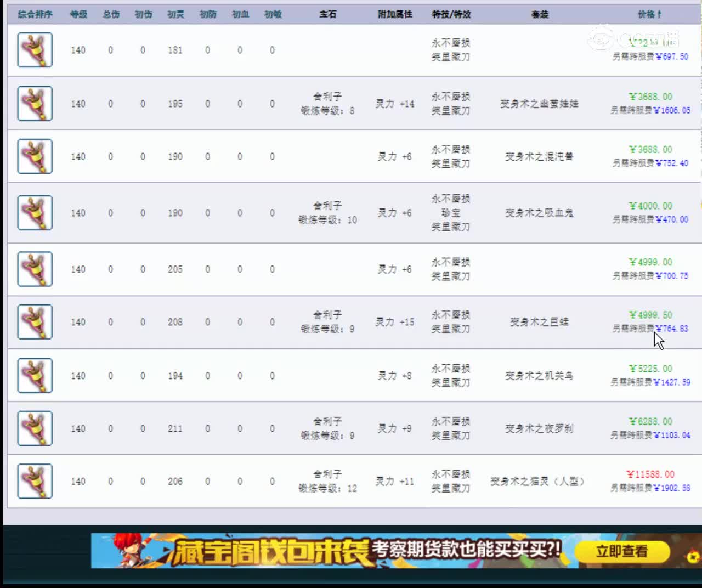Viewport: 702px width, 588px height.
Task: Click 舍利子 锻炼等级 12 gem cell
Action: (327, 481)
